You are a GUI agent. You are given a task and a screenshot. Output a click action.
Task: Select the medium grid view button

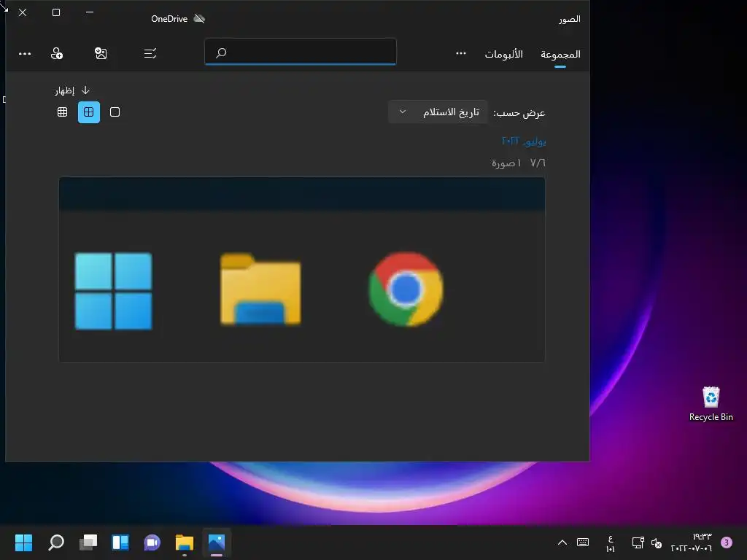click(89, 112)
